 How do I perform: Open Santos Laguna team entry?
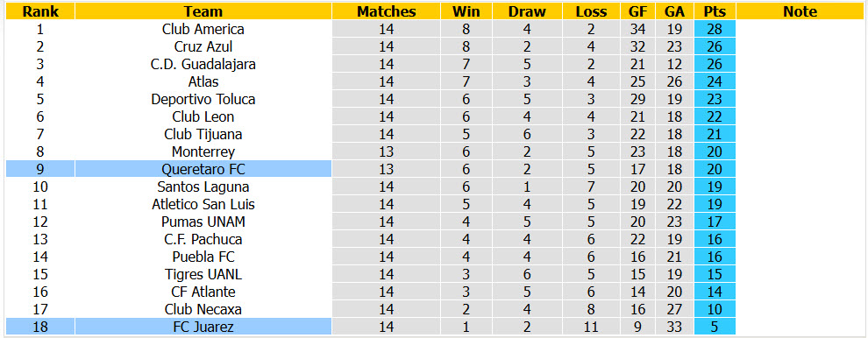click(x=203, y=187)
